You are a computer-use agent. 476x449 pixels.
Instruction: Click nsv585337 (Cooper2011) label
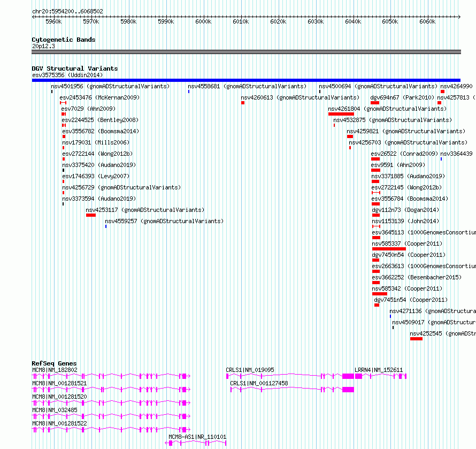click(407, 243)
